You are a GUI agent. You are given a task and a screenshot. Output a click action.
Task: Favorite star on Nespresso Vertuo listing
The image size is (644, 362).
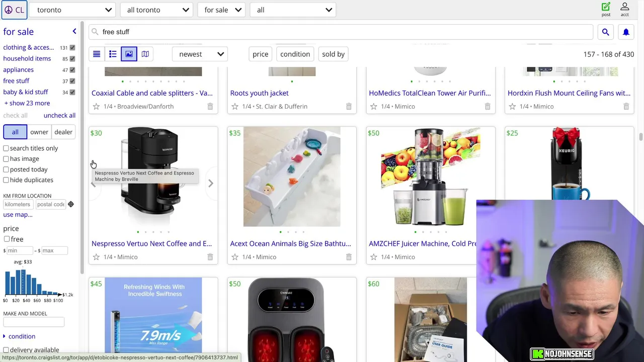point(96,257)
